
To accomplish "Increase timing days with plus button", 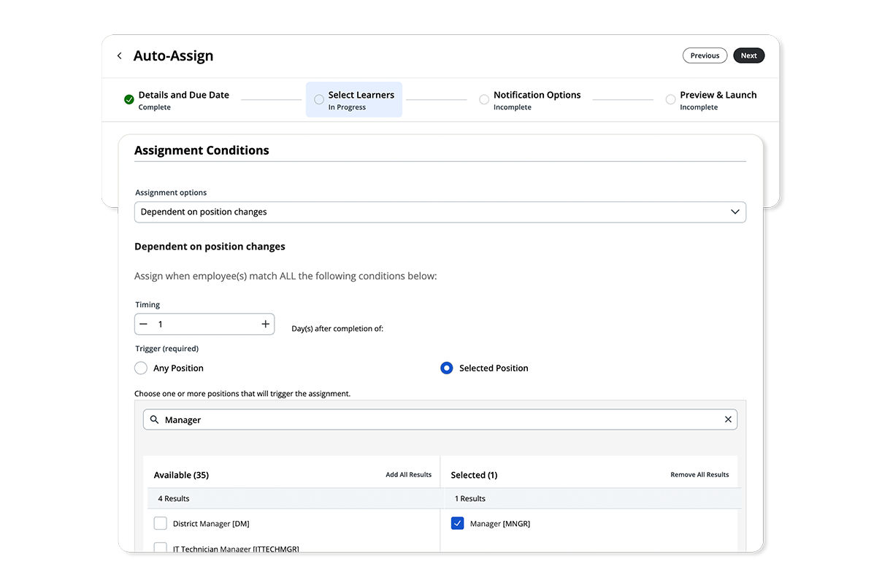I will click(265, 324).
